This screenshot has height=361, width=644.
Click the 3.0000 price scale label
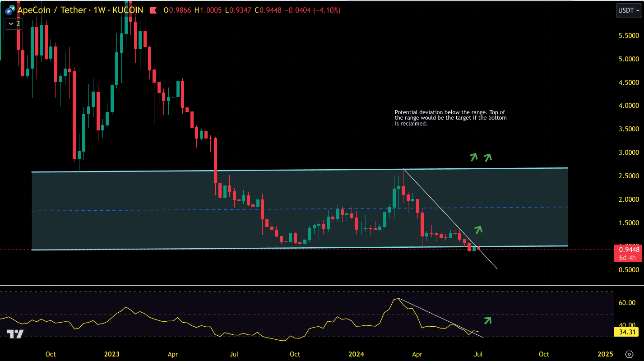[629, 153]
